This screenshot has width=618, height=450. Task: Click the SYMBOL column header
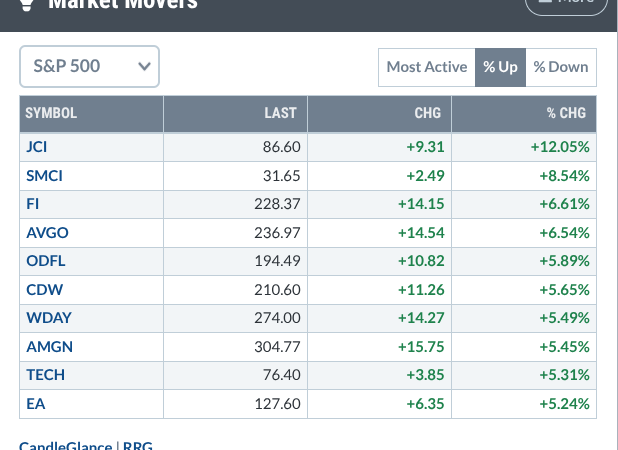click(x=91, y=113)
